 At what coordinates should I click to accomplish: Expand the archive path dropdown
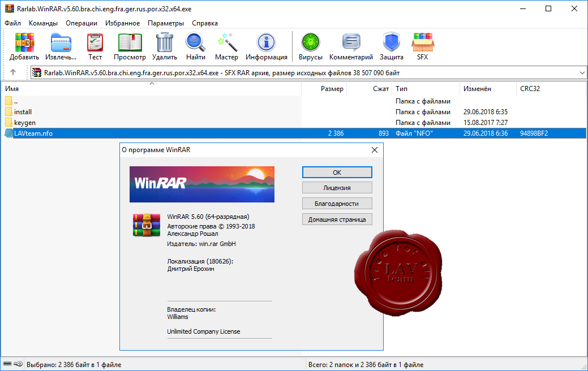582,73
